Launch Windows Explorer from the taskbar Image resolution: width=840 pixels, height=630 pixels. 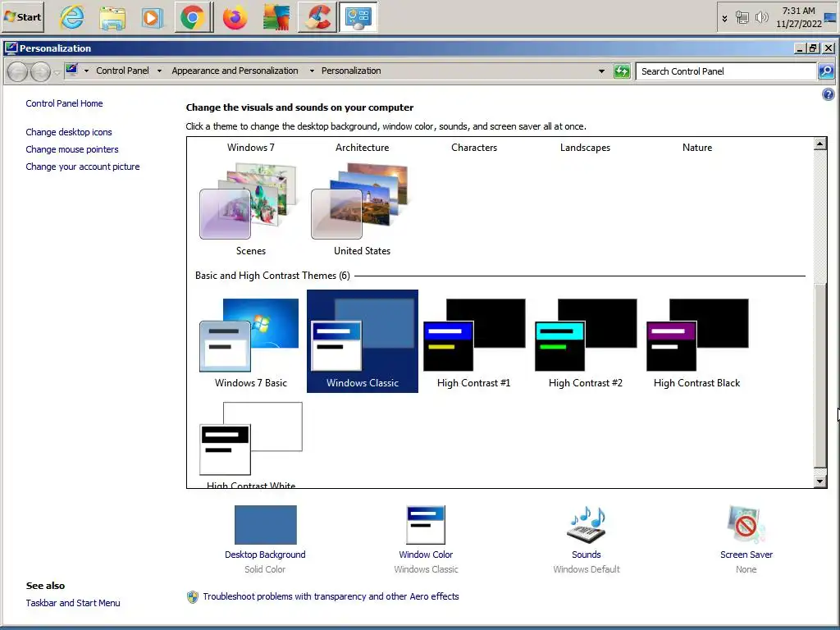112,18
